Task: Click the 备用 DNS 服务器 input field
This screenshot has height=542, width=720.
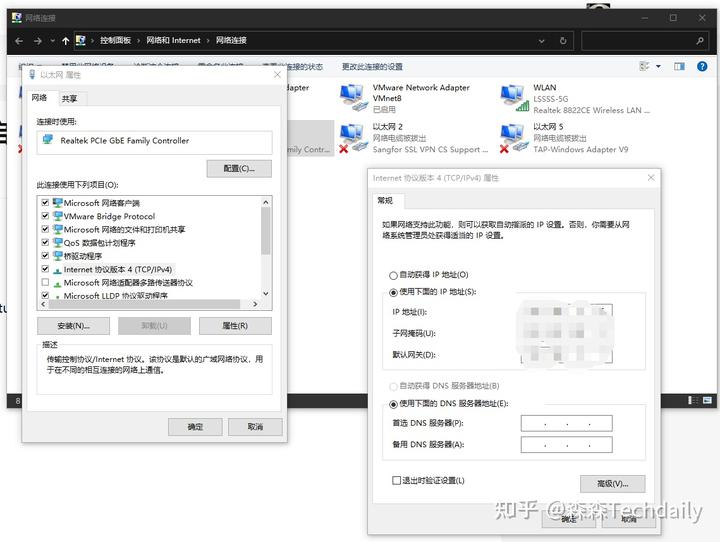Action: [x=567, y=445]
